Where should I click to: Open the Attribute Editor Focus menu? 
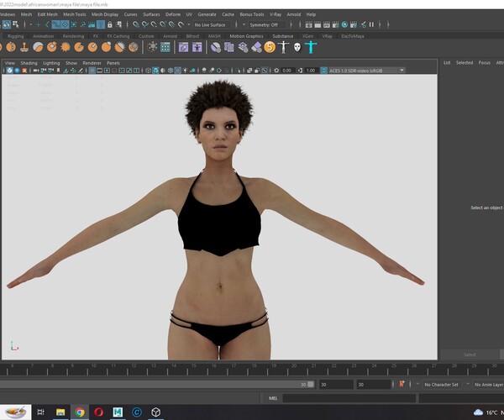coord(485,63)
